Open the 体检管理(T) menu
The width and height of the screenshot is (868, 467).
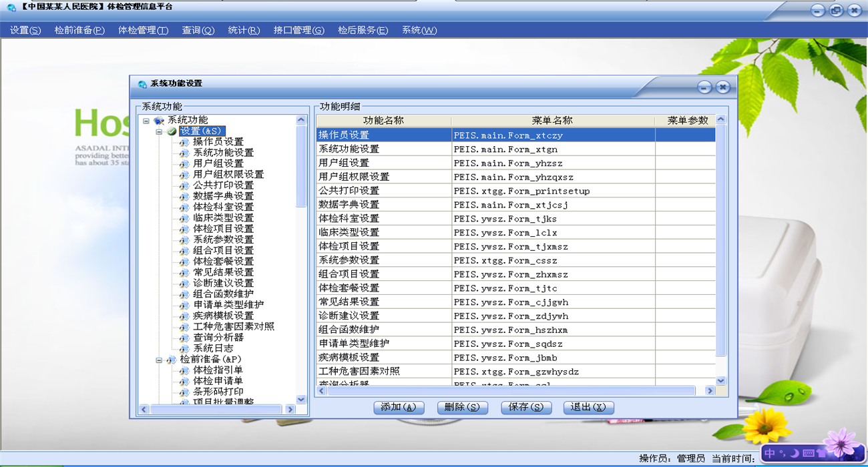(144, 30)
